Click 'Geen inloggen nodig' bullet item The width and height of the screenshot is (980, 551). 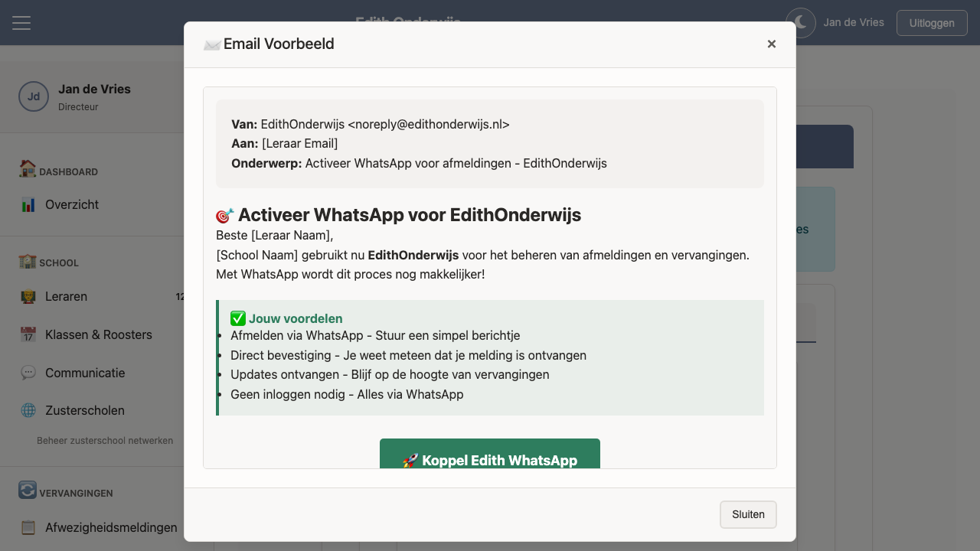click(x=347, y=394)
